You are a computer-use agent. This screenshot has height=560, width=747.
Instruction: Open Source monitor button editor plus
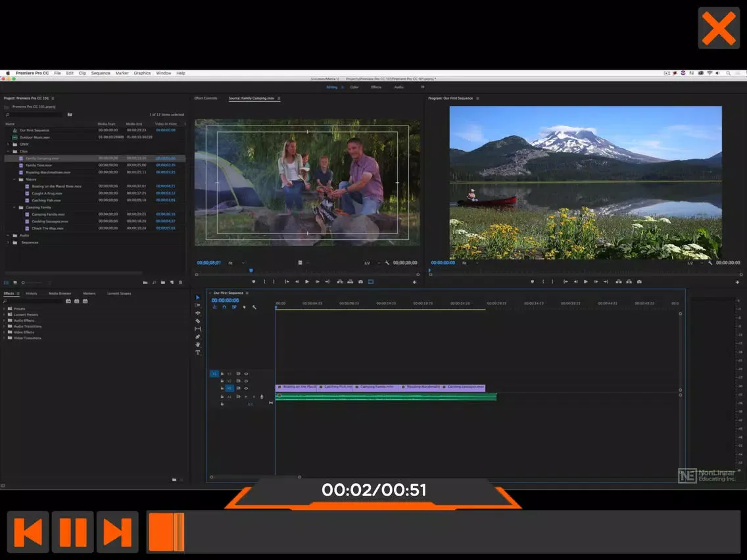[414, 282]
